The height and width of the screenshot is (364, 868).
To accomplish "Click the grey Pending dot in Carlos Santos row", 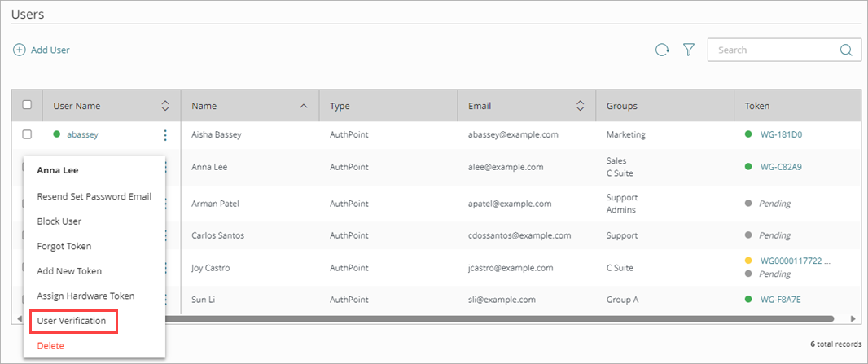I will (x=748, y=235).
